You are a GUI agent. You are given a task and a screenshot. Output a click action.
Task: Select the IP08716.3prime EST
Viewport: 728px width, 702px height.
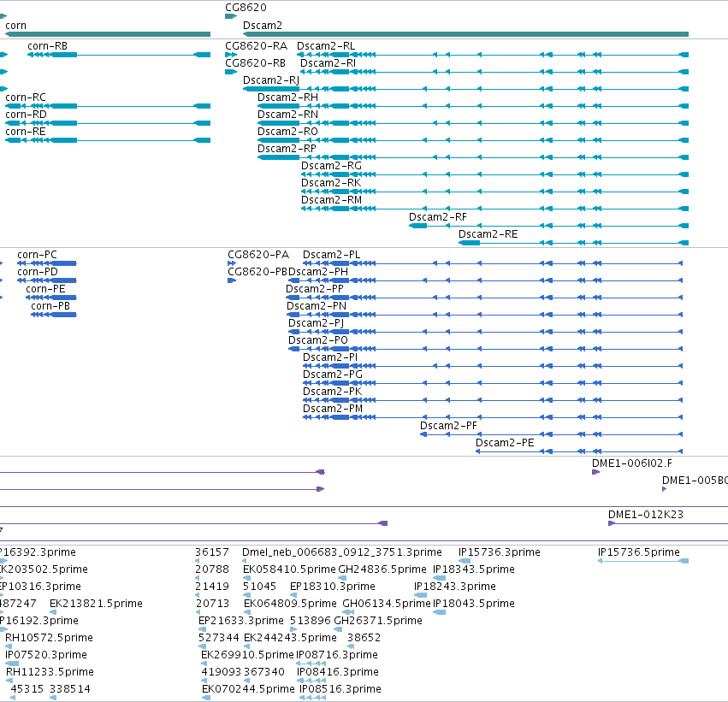tap(311, 664)
